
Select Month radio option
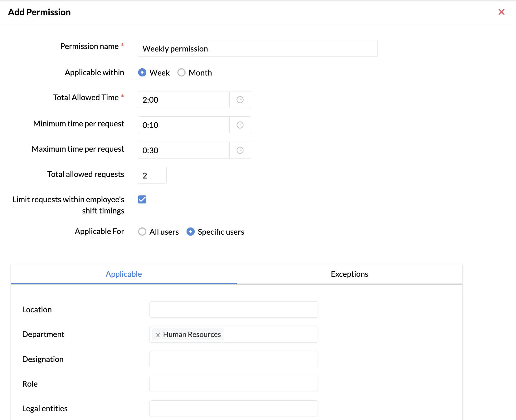pos(181,72)
